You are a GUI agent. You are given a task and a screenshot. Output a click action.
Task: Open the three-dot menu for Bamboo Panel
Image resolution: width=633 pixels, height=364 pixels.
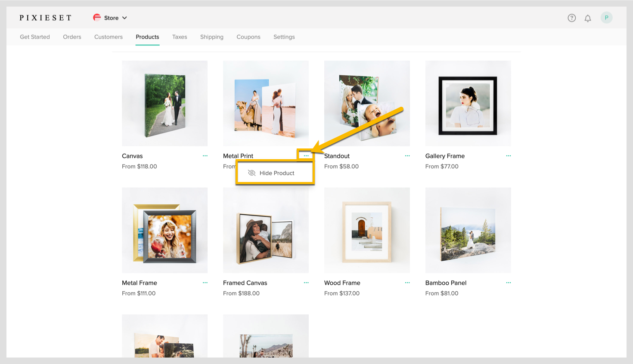point(509,283)
